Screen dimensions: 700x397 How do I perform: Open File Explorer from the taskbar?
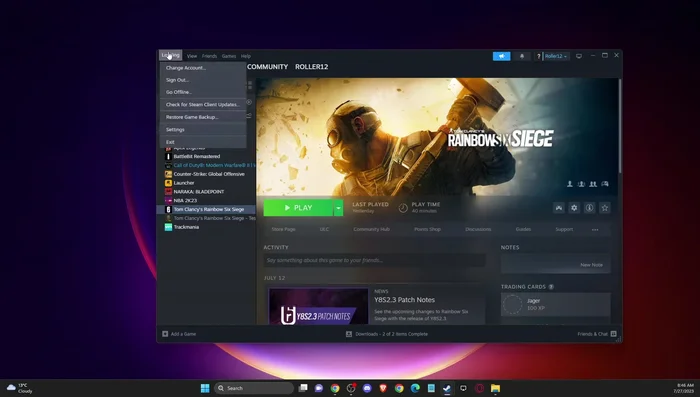(x=496, y=388)
